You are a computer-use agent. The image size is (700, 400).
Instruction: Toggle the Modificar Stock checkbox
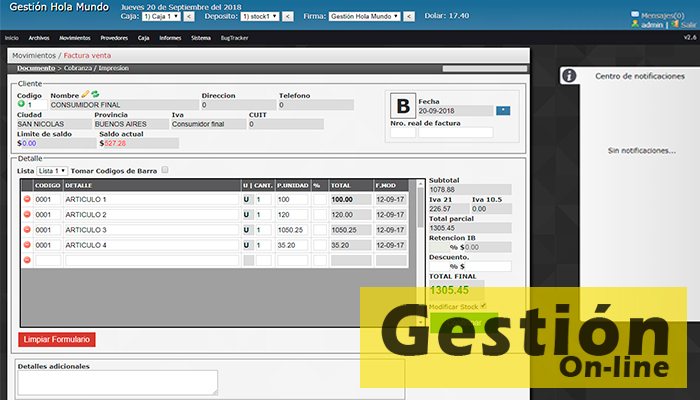[483, 306]
